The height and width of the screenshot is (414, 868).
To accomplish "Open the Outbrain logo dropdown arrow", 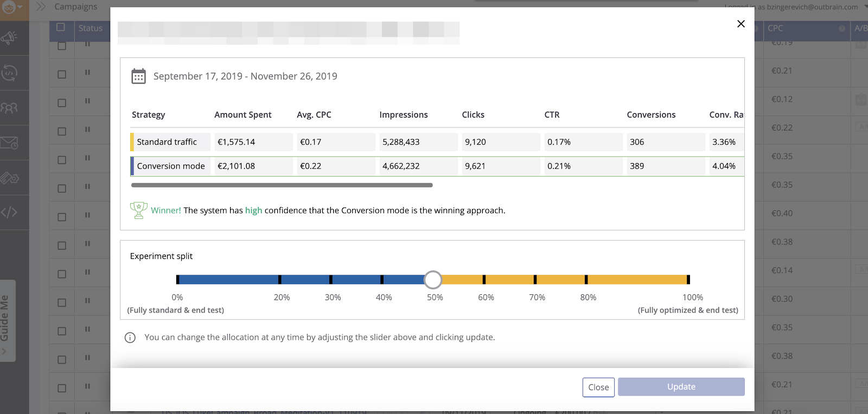I will (x=20, y=7).
